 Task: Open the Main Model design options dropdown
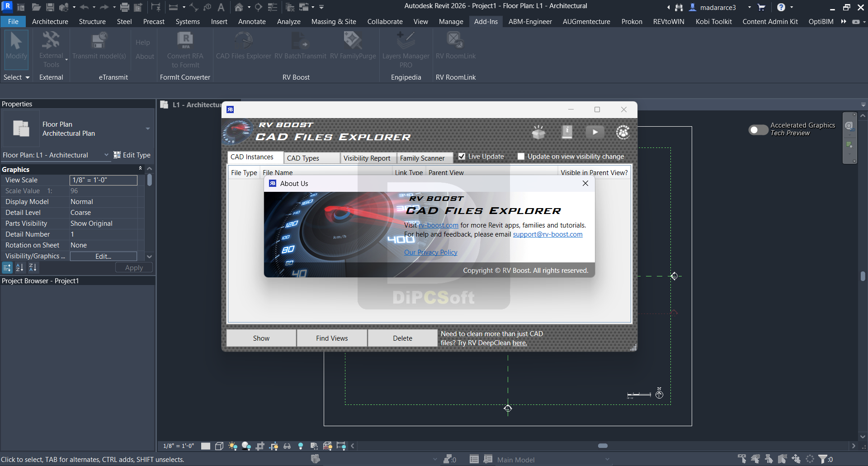click(x=607, y=460)
